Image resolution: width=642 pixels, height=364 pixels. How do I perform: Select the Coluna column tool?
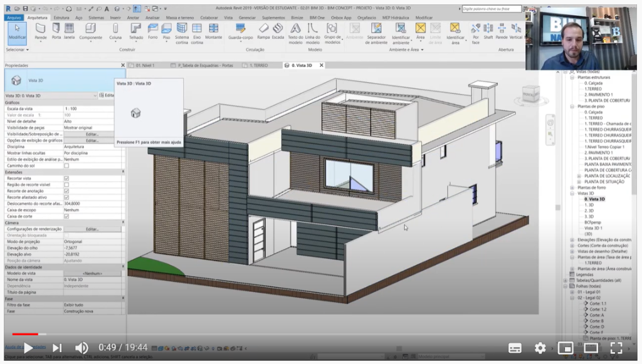coord(115,31)
